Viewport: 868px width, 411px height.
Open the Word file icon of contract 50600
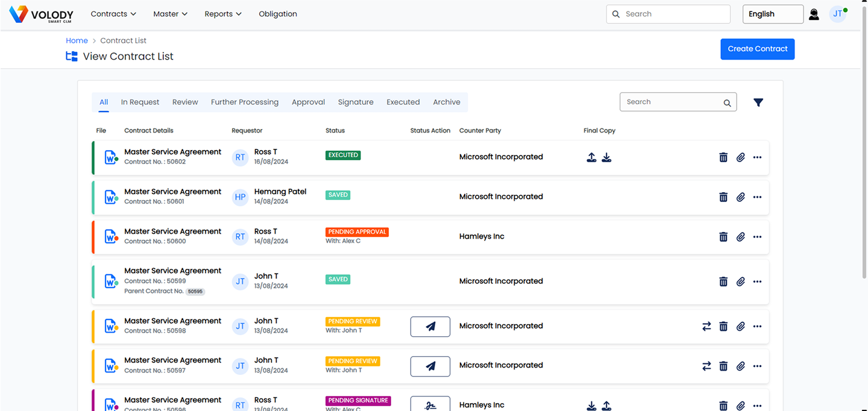click(x=111, y=237)
